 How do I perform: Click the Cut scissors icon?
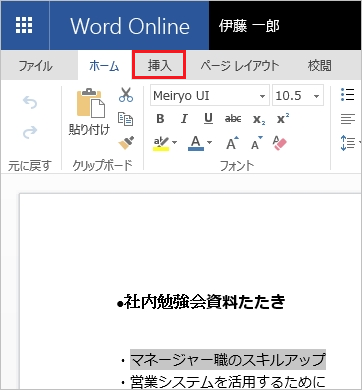coord(126,95)
